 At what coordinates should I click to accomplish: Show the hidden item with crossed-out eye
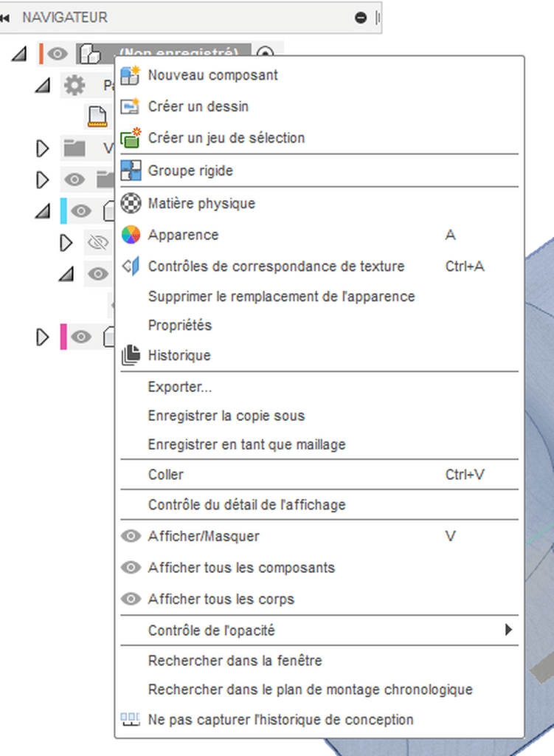98,242
